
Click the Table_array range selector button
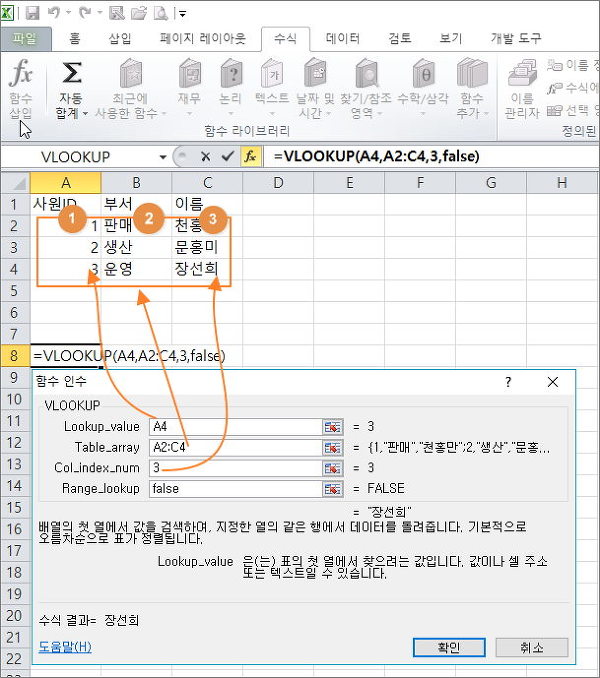[x=331, y=447]
